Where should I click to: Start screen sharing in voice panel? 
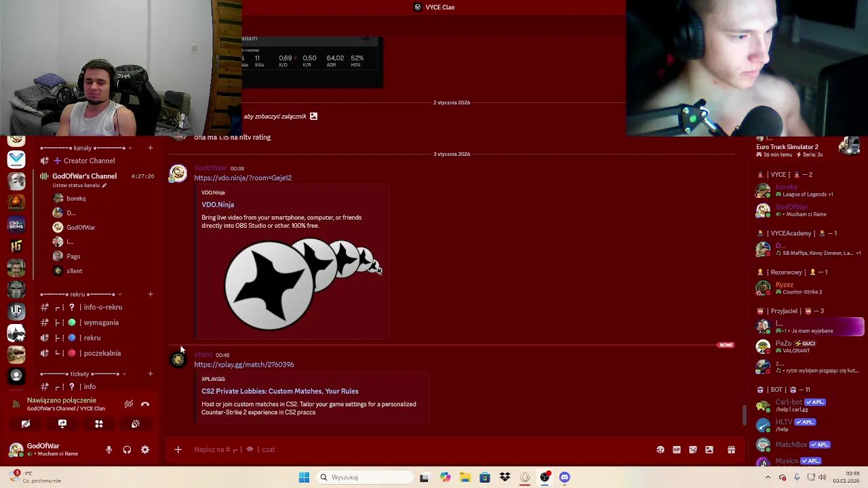click(x=62, y=424)
